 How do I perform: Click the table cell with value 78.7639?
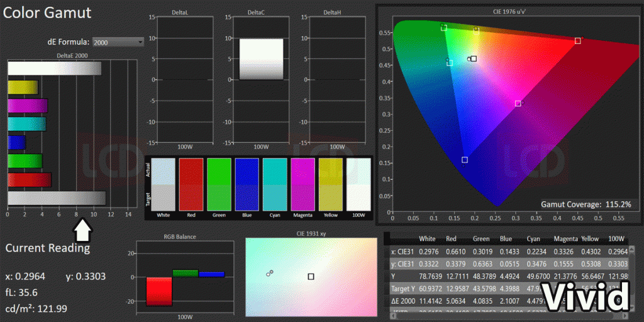(x=430, y=277)
